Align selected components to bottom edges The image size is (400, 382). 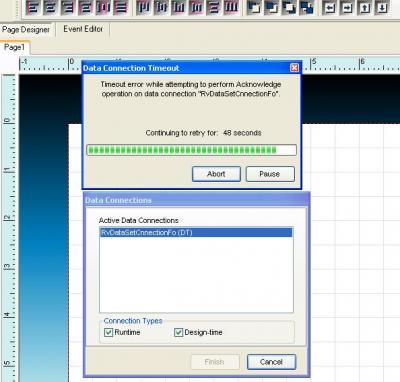pyautogui.click(x=179, y=7)
